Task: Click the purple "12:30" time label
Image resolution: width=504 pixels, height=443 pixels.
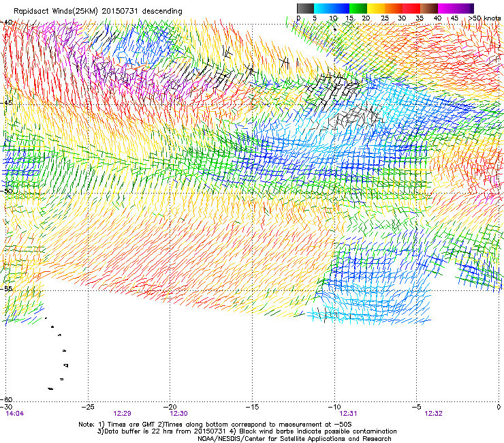Action: (178, 414)
